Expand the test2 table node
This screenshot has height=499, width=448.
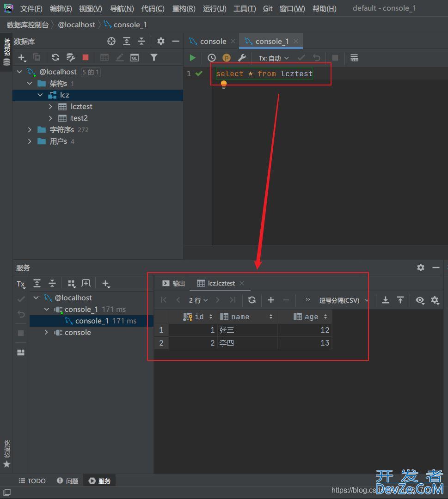50,118
